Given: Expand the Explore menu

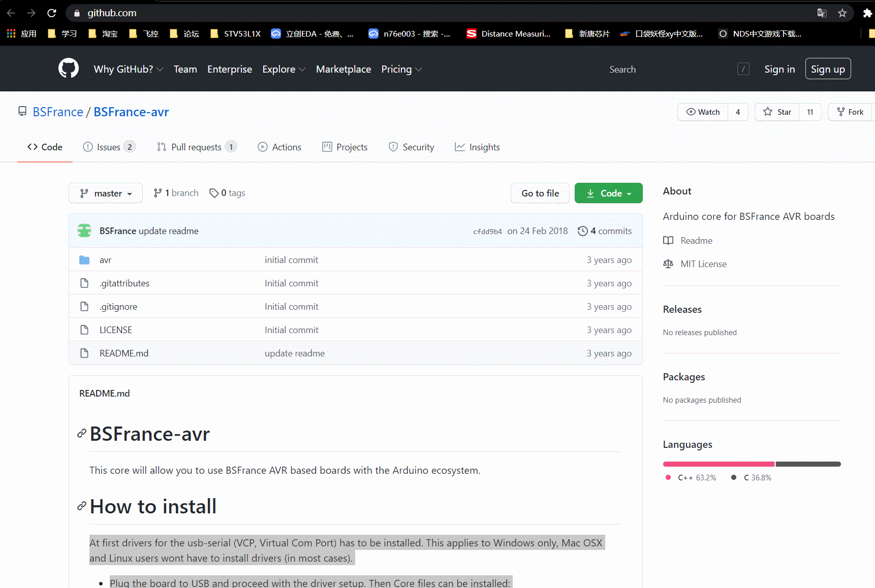Looking at the screenshot, I should [284, 69].
